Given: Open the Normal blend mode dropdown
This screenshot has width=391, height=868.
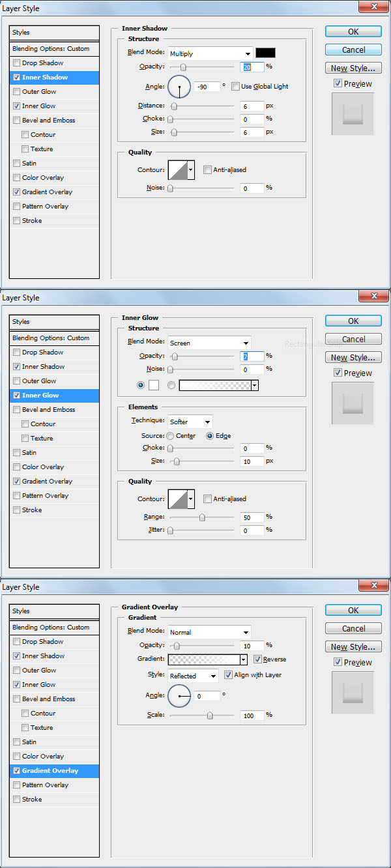Looking at the screenshot, I should tap(209, 632).
